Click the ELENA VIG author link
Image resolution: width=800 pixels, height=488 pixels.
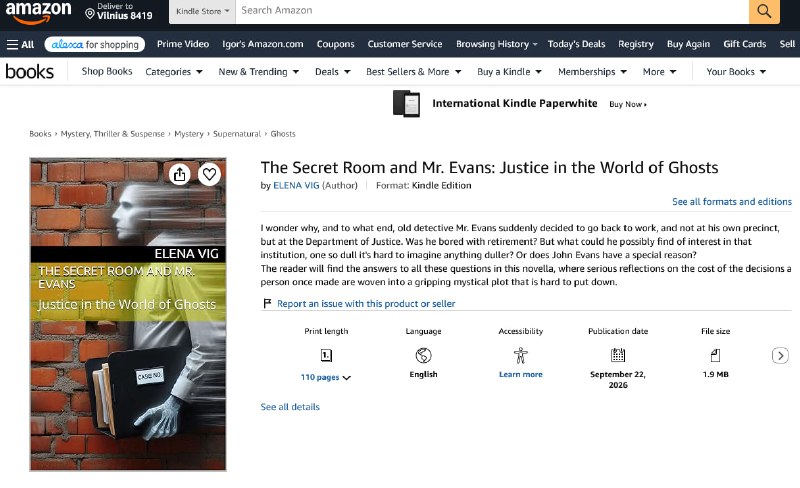coord(296,185)
